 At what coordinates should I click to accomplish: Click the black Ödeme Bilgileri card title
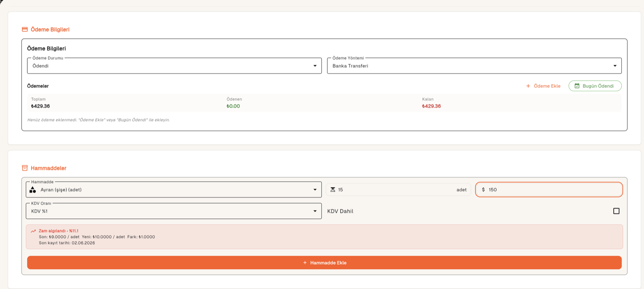(x=46, y=48)
